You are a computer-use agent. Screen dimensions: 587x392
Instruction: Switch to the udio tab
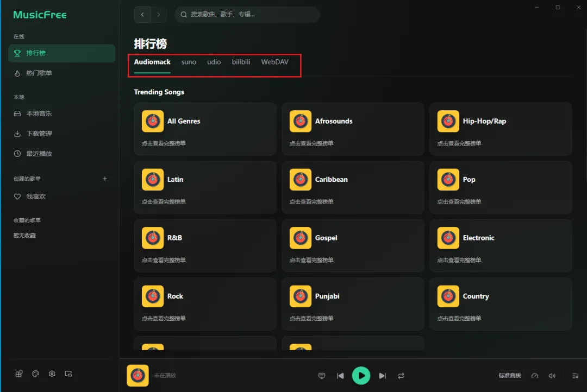point(214,62)
